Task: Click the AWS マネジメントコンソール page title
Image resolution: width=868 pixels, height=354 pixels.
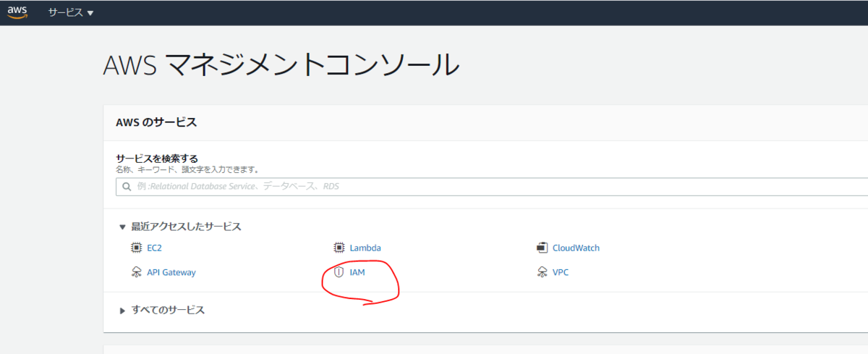Action: 281,65
